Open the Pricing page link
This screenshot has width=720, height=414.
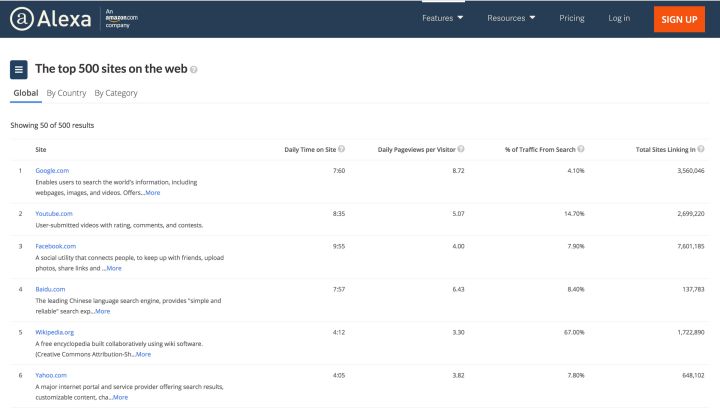coord(572,18)
